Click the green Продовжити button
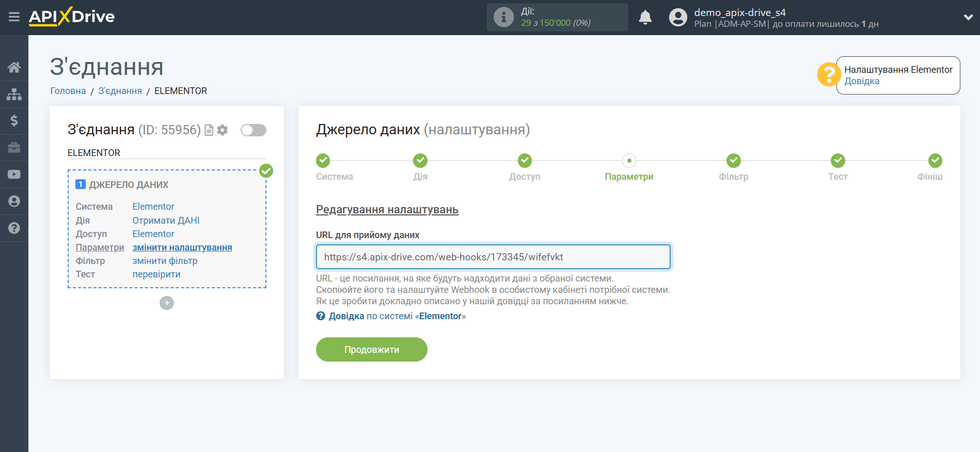Screen dimensions: 980x452 coord(371,350)
